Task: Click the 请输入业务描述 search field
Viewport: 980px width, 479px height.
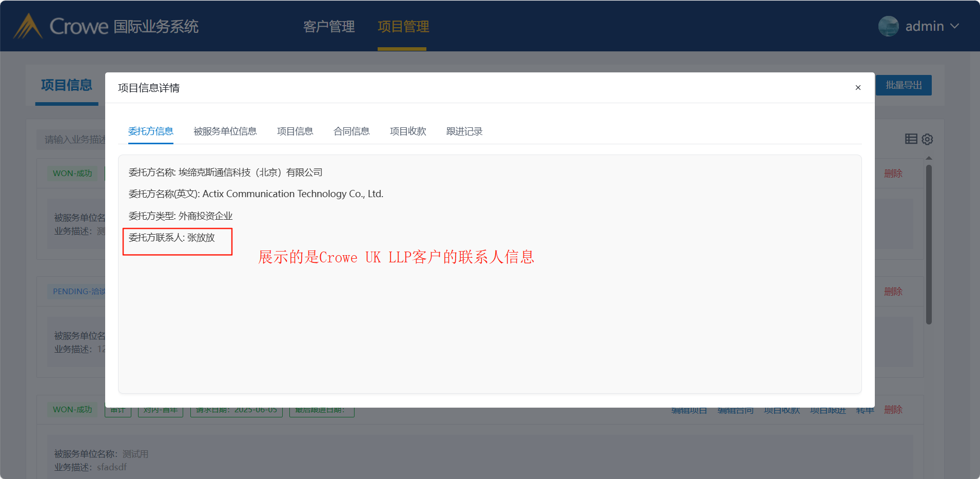Action: (71, 140)
